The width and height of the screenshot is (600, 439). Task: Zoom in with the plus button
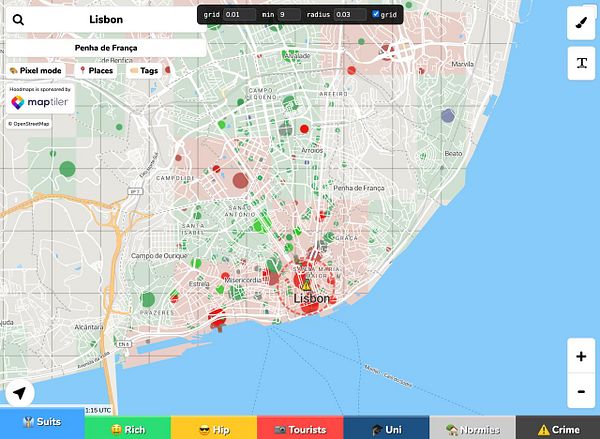[x=581, y=356]
